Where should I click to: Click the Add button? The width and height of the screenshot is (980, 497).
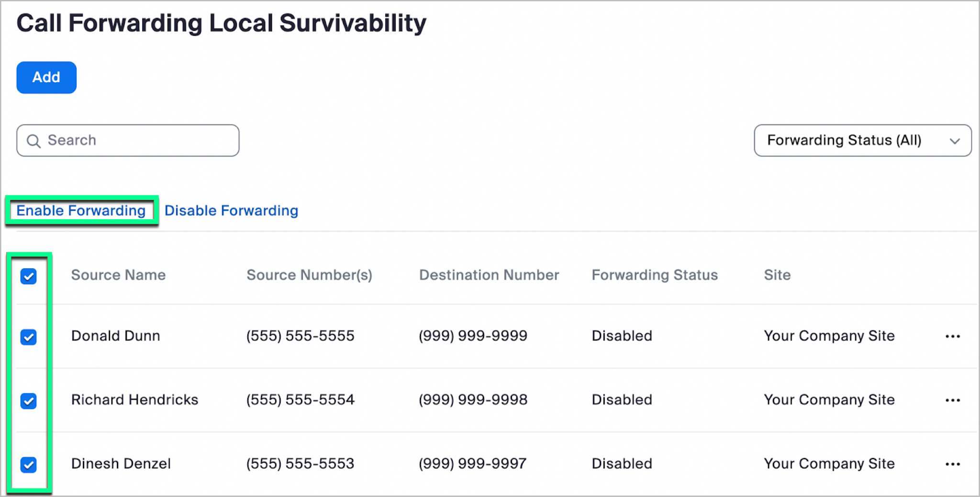click(x=46, y=77)
